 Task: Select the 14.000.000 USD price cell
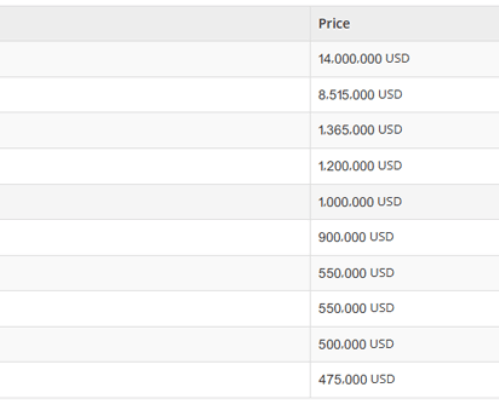coord(405,59)
